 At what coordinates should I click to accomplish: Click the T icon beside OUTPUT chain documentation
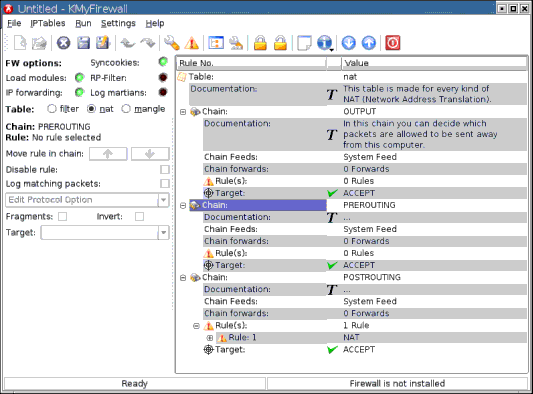point(332,135)
